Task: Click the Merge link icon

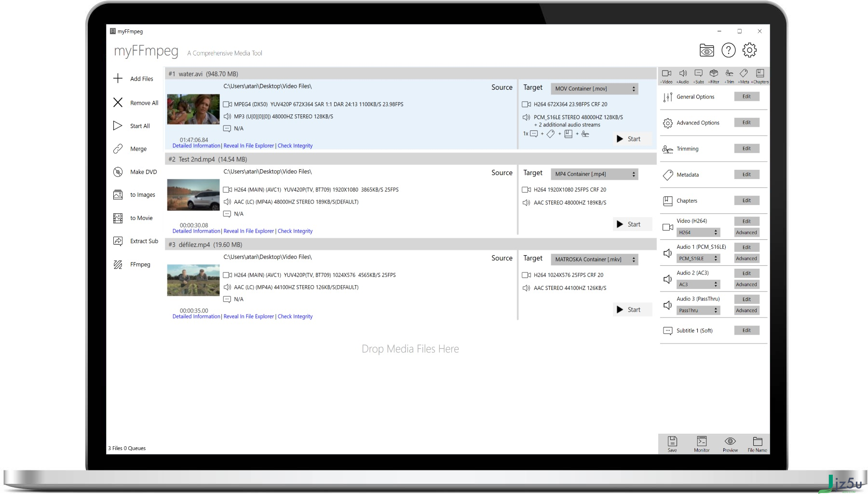Action: [118, 149]
